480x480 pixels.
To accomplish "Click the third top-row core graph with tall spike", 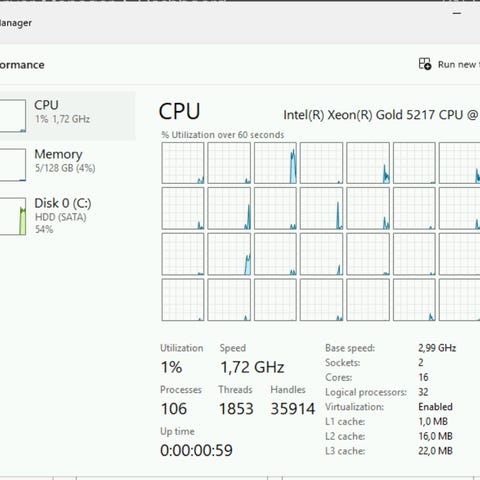I will (275, 163).
